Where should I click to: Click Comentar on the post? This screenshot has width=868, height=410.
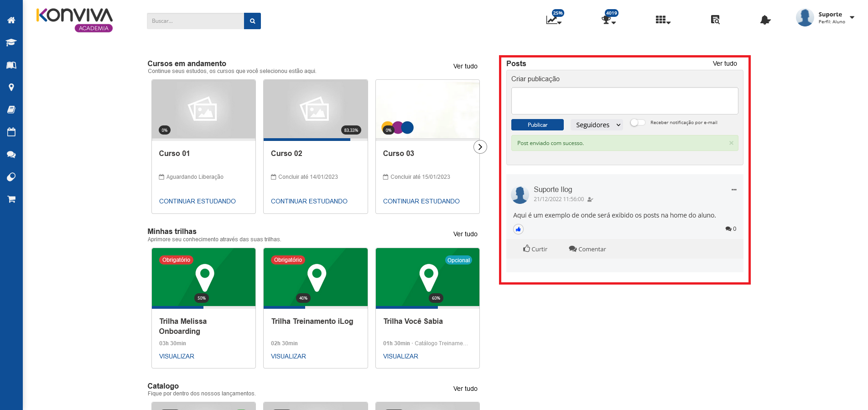pos(587,249)
